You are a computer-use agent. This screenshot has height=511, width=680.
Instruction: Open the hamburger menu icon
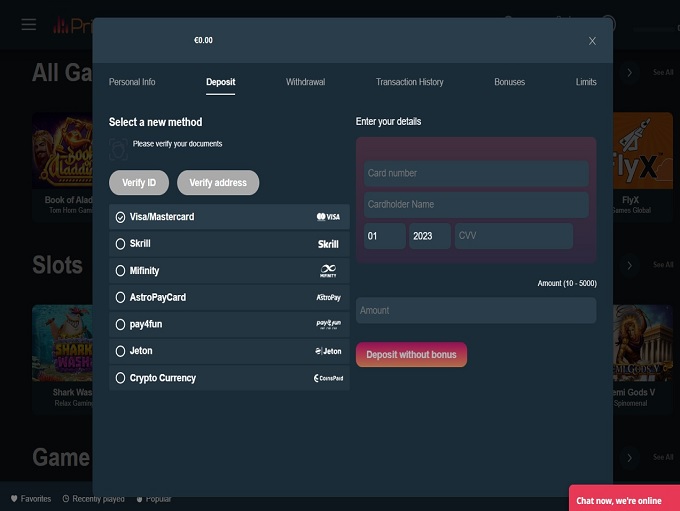28,24
